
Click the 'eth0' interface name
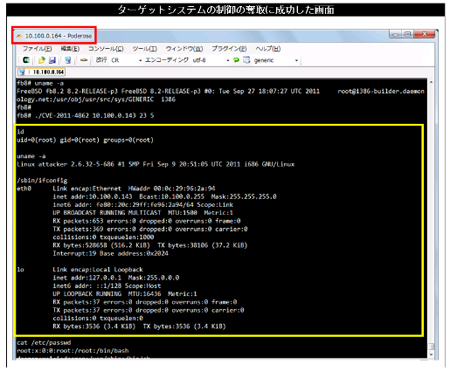(x=24, y=189)
